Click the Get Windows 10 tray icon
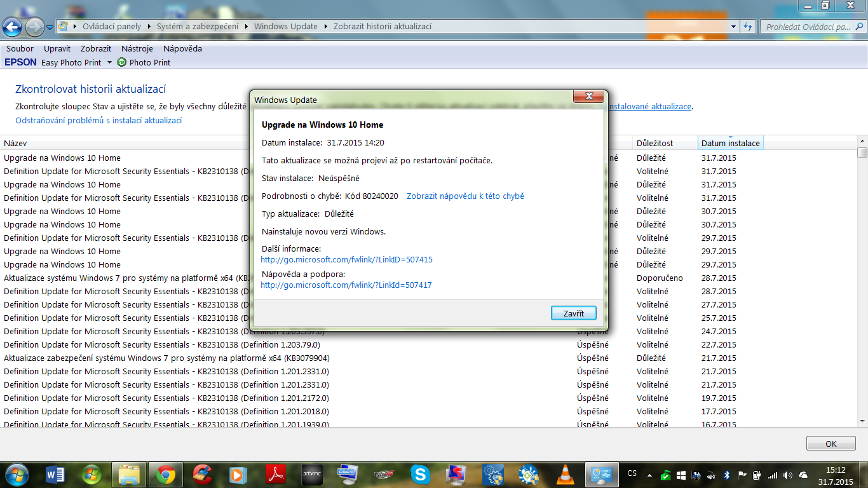This screenshot has width=868, height=488. click(681, 475)
